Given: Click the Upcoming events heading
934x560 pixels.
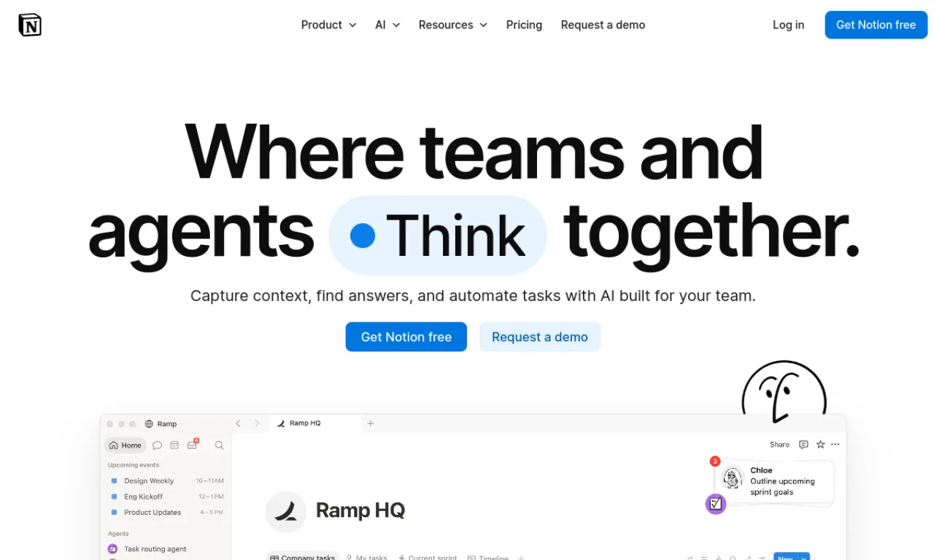Looking at the screenshot, I should (134, 465).
